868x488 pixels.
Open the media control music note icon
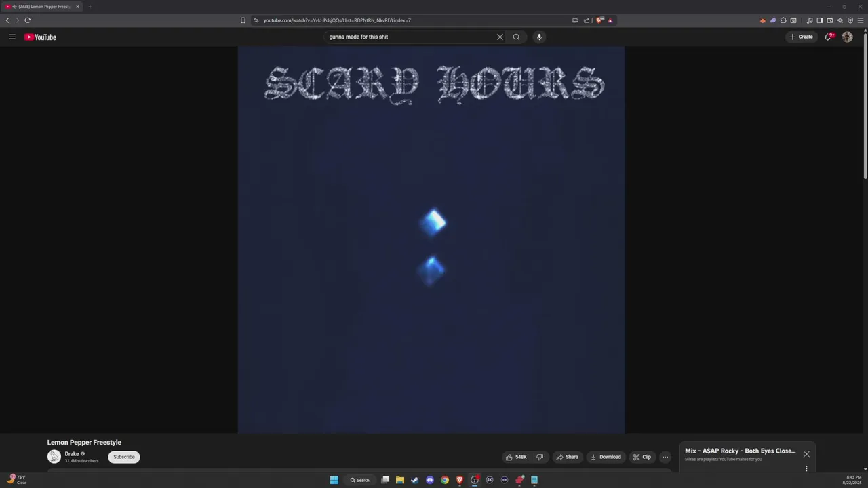(x=810, y=20)
